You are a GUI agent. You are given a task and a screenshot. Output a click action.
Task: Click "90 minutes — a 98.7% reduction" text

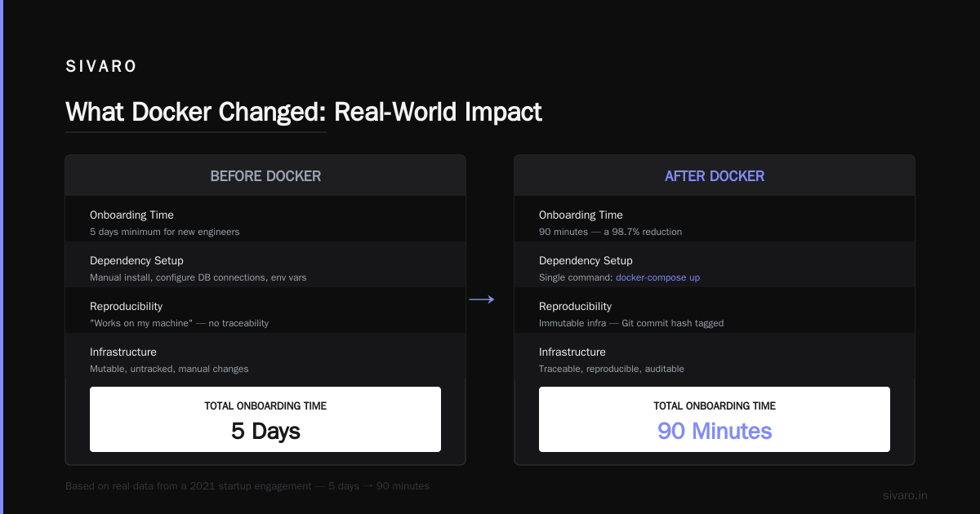tap(610, 232)
